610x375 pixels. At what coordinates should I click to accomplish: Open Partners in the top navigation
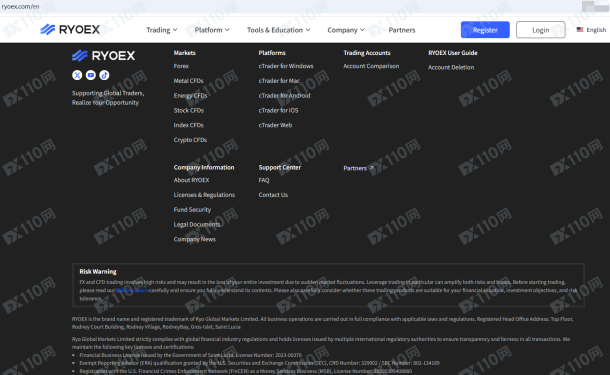pos(402,30)
